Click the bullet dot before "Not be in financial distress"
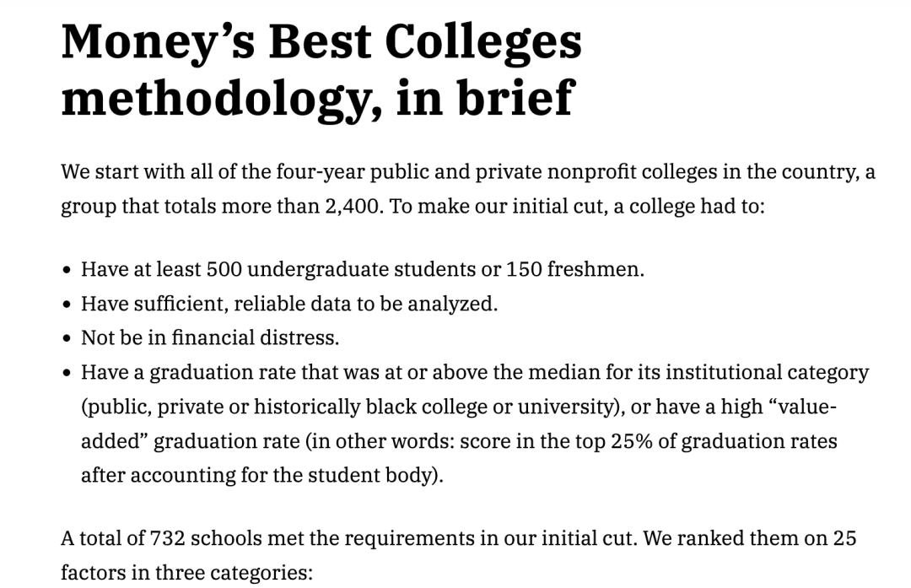The width and height of the screenshot is (911, 588). pos(67,339)
